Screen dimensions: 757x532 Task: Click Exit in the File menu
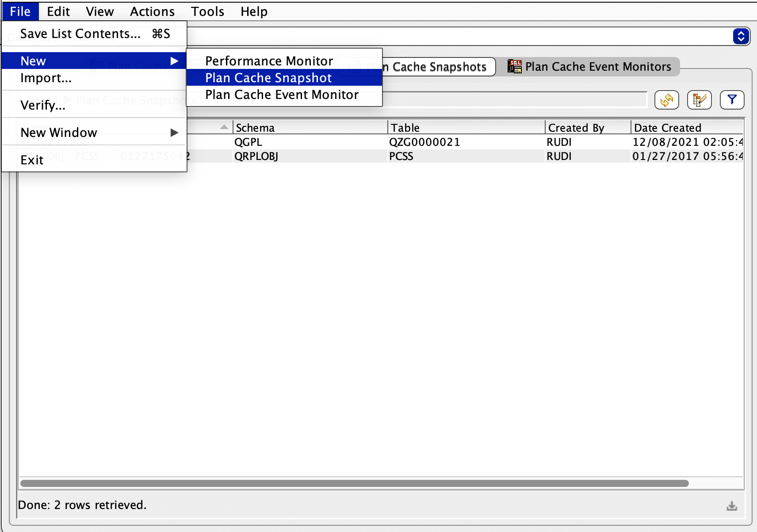click(32, 160)
